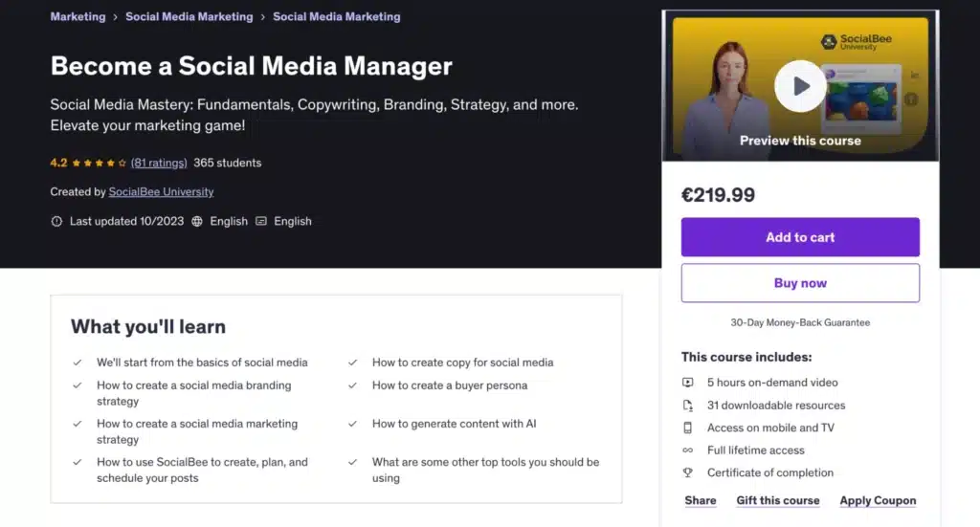Click the closed captions icon
Screen dimensions: 980x527
261,221
